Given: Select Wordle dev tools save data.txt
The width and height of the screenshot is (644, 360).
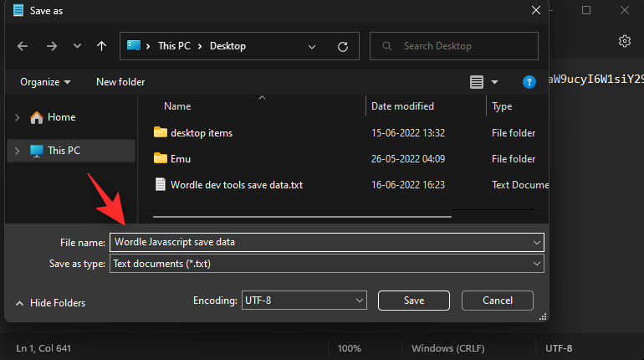Looking at the screenshot, I should click(x=236, y=184).
